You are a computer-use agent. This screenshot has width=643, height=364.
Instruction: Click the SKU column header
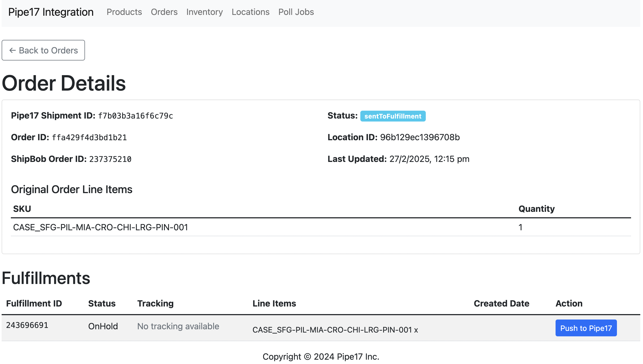pos(22,209)
